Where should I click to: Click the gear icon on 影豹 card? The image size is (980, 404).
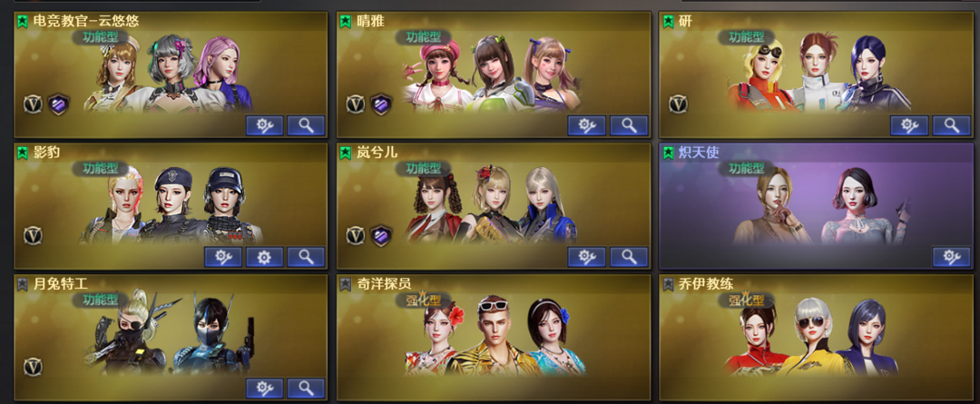(x=264, y=257)
